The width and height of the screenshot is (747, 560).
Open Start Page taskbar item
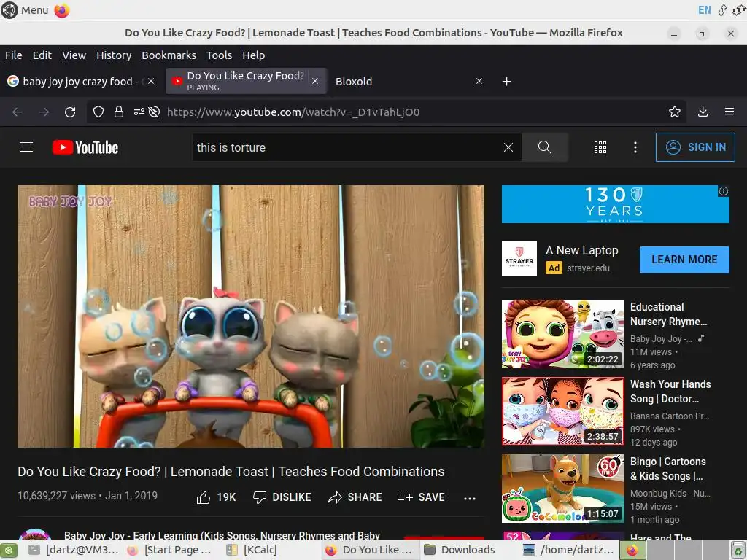click(170, 550)
